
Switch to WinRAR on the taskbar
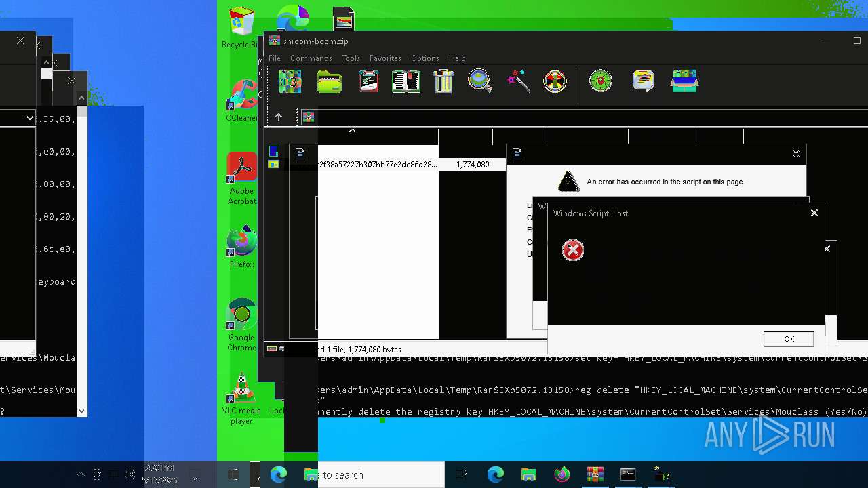pyautogui.click(x=595, y=475)
